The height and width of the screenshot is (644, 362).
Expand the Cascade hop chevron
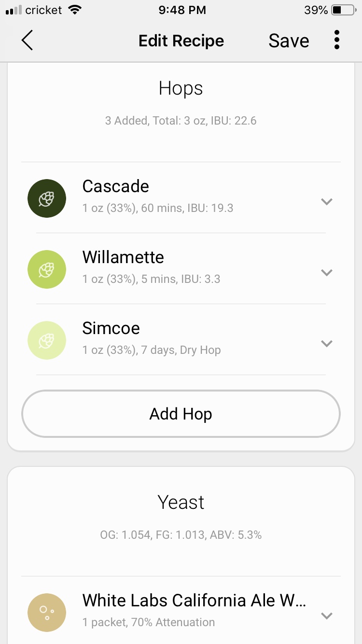[327, 202]
